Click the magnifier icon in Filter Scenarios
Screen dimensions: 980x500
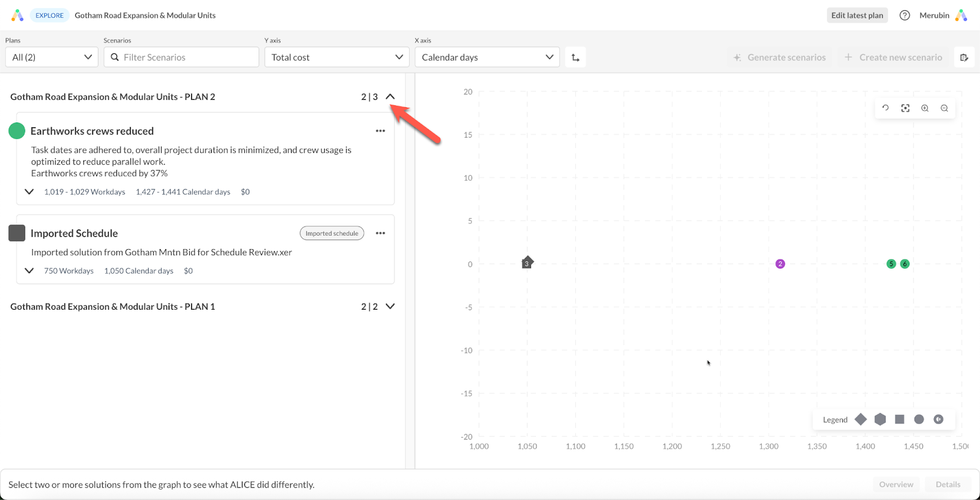pyautogui.click(x=115, y=58)
